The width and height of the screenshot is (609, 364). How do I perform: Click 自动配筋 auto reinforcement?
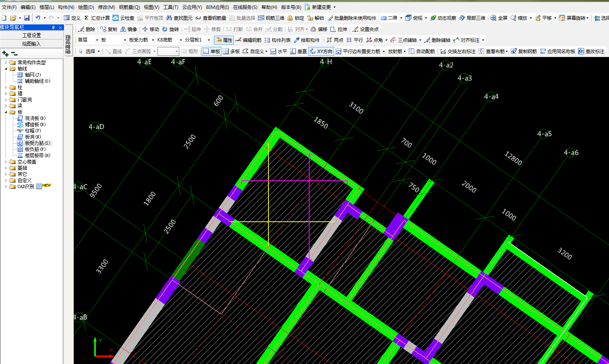[x=422, y=51]
